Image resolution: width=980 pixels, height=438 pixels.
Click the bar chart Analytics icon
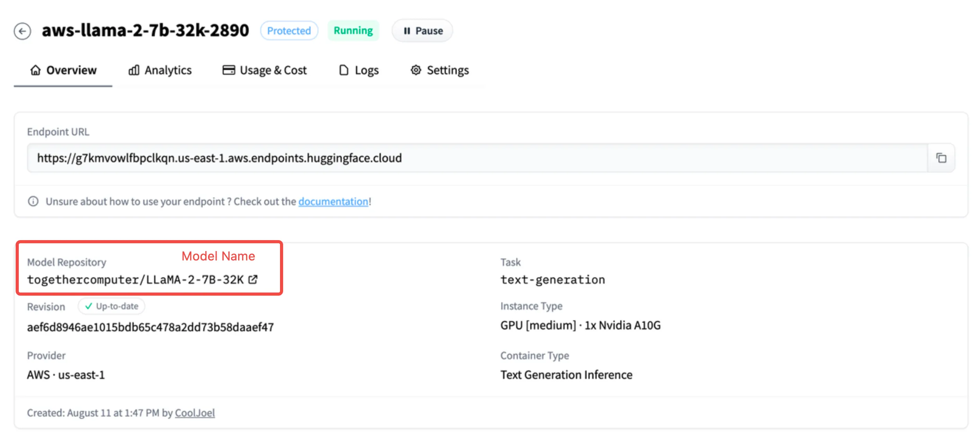click(134, 70)
